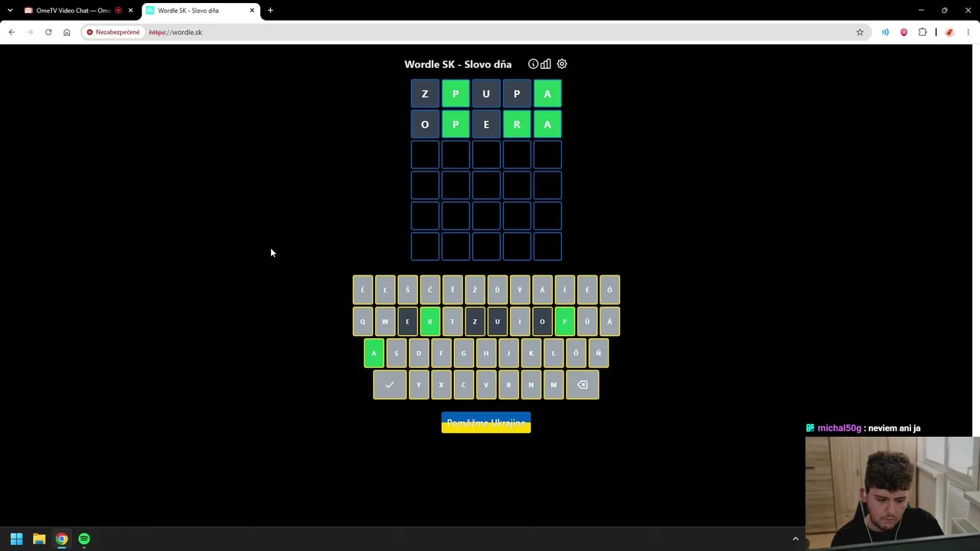Open Spotify from the taskbar
Screen dimensions: 980x551
(84, 539)
